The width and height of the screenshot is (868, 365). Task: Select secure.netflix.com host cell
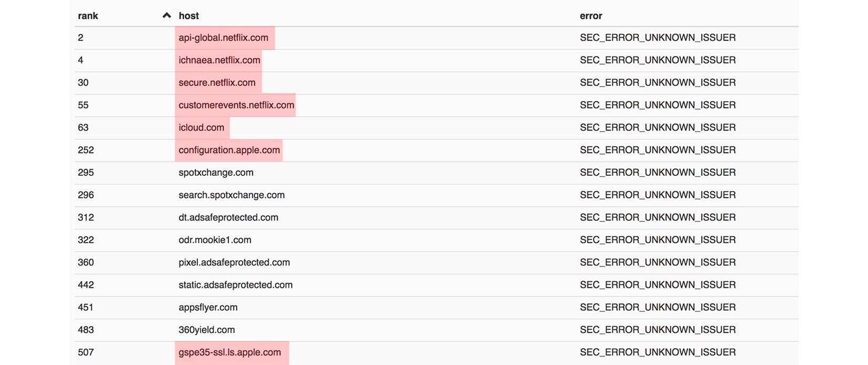click(217, 83)
